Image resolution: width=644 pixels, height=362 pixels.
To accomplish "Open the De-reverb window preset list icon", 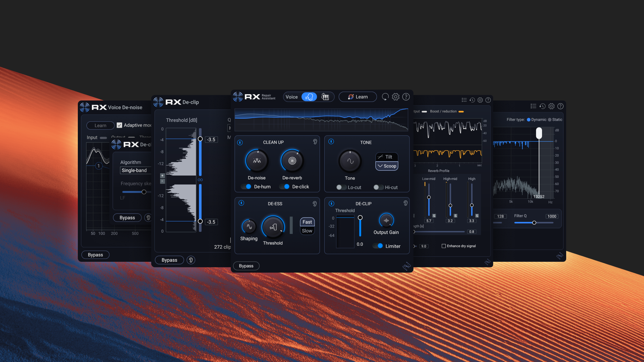I will [x=464, y=100].
